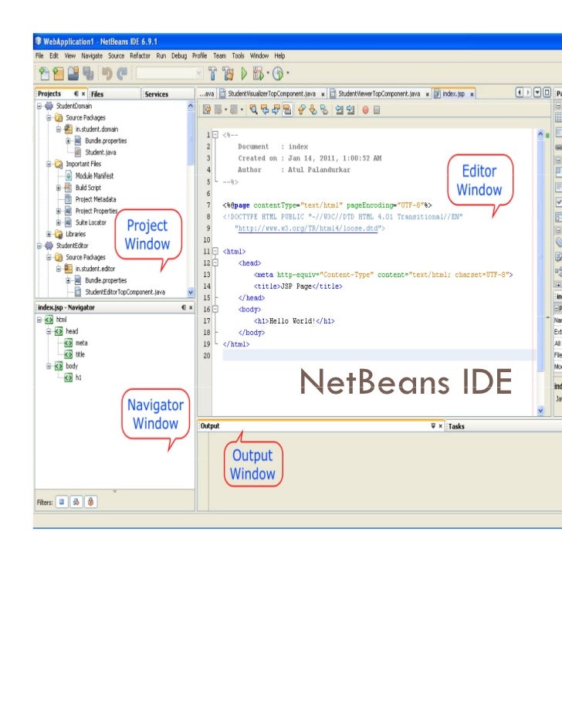562x728 pixels.
Task: Click the Build Main Project hammer icon
Action: point(212,73)
